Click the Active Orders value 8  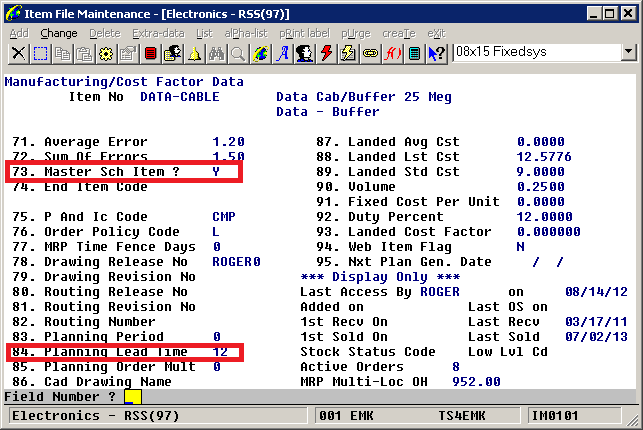tap(456, 366)
